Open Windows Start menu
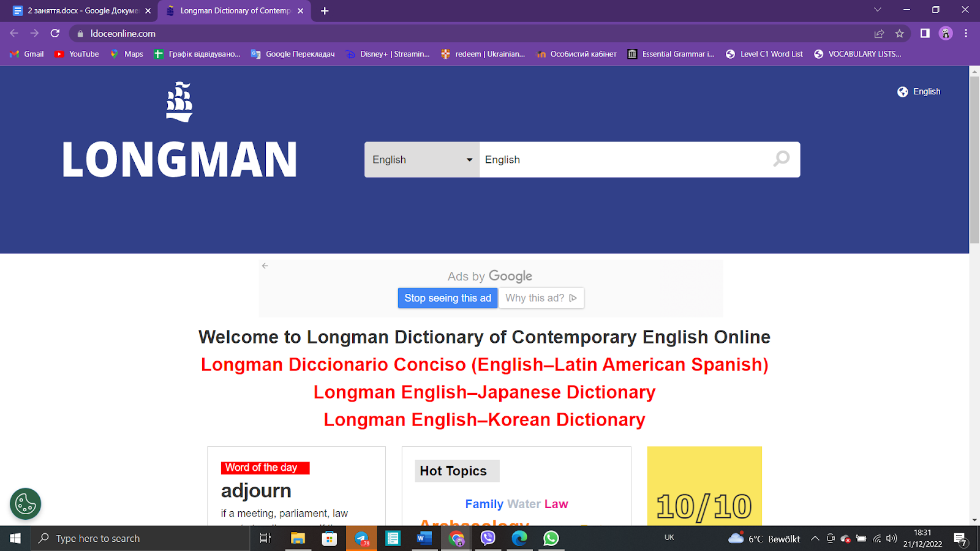Image resolution: width=980 pixels, height=551 pixels. point(15,538)
